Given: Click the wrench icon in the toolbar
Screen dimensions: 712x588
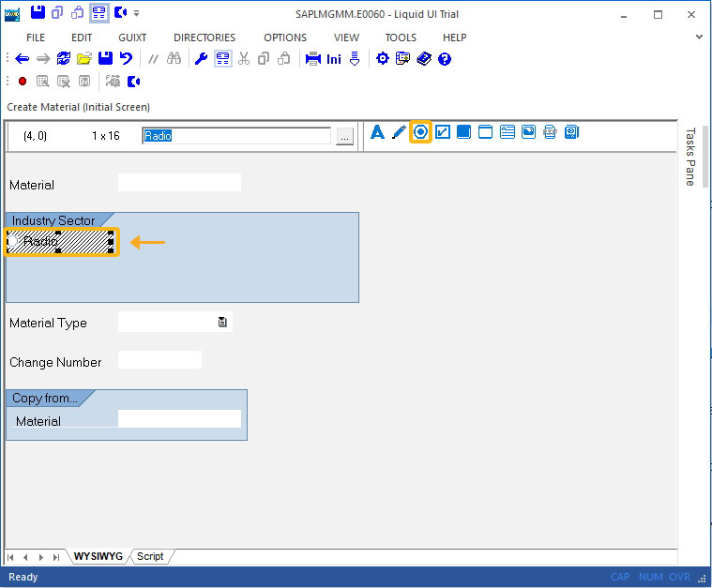Looking at the screenshot, I should (201, 58).
